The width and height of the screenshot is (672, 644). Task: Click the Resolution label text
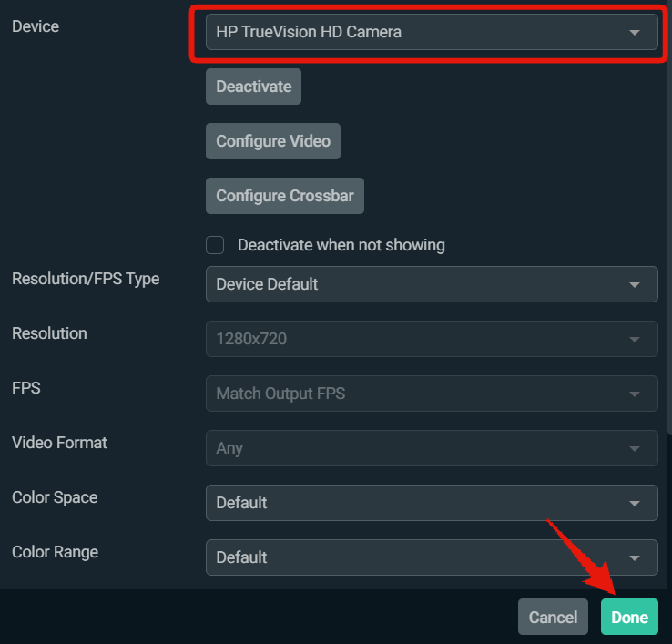coord(49,333)
